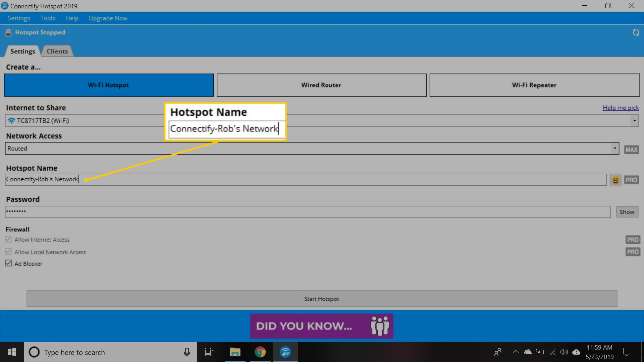Open the Action Center notifications icon
This screenshot has width=644, height=362.
(x=627, y=352)
